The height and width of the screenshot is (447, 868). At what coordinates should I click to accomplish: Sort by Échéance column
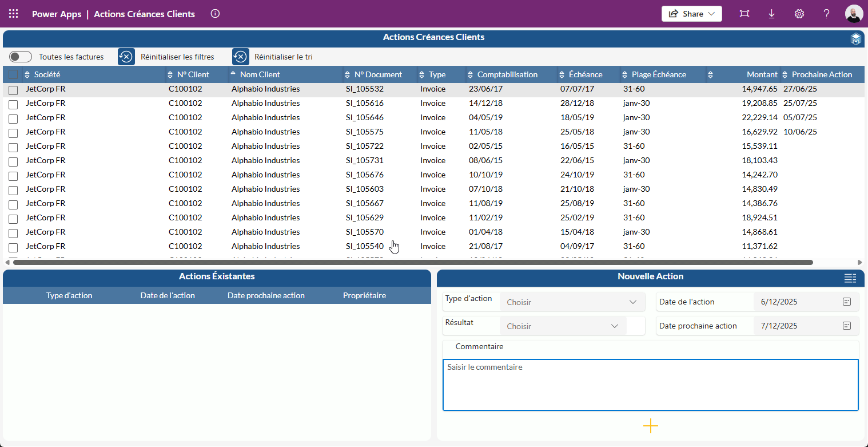562,75
